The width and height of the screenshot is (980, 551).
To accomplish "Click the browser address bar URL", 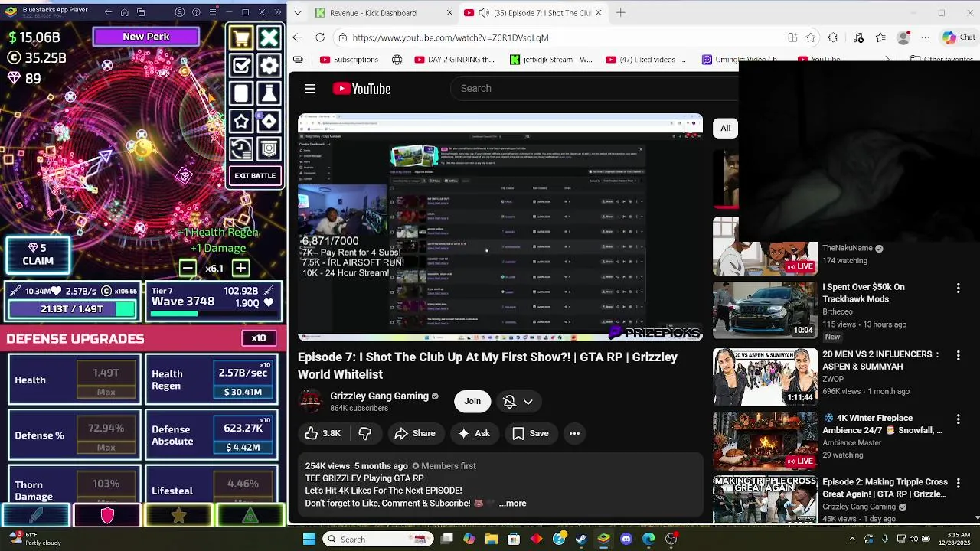I will click(x=450, y=37).
